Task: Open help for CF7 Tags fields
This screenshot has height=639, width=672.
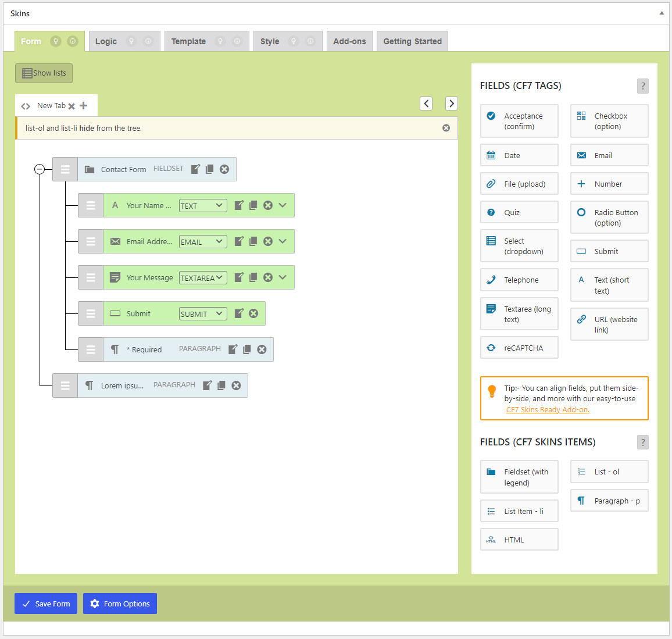Action: point(642,86)
